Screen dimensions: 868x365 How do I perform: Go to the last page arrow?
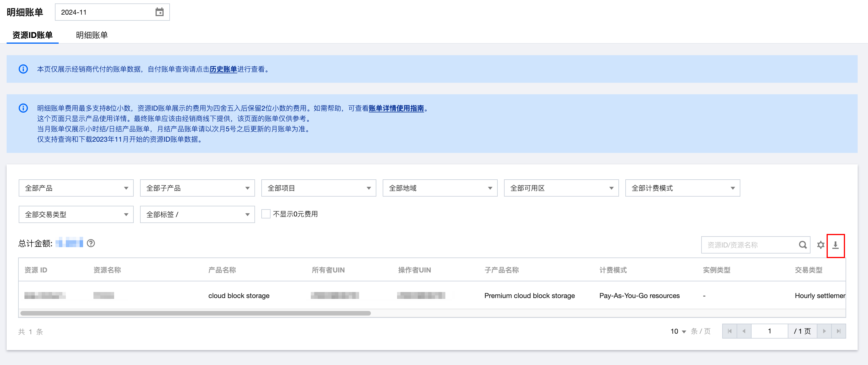coord(838,331)
